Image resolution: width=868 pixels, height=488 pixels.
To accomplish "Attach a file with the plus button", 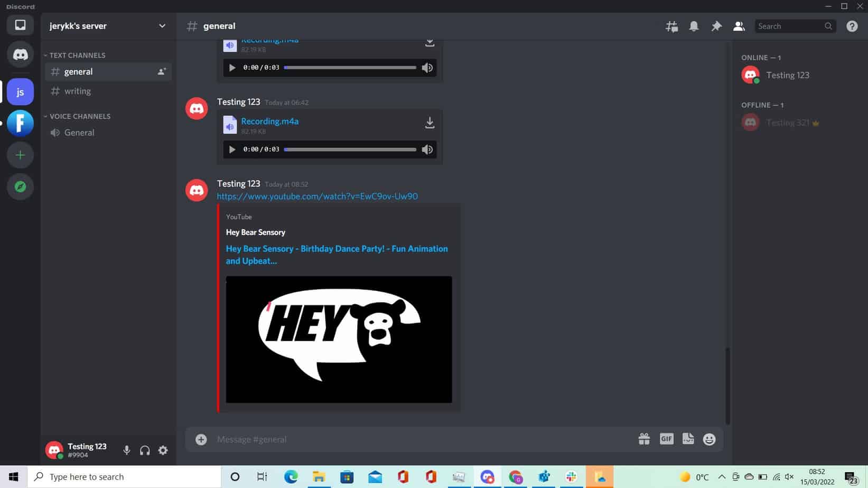I will (x=201, y=439).
